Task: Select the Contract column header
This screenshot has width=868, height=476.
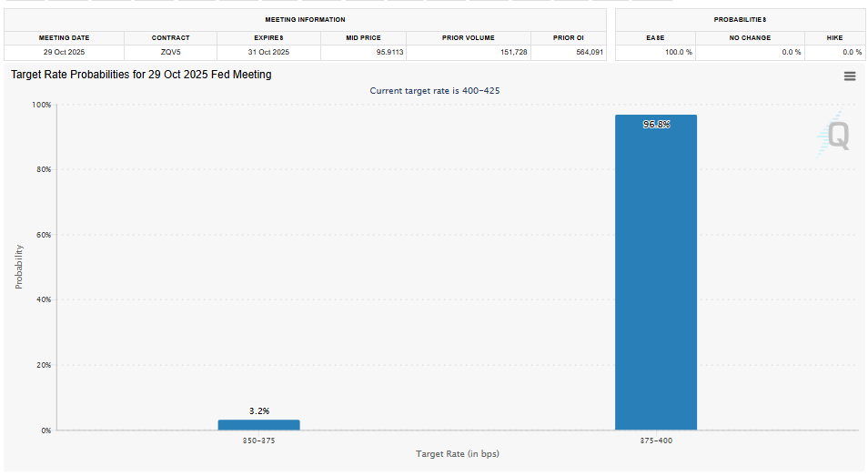Action: tap(170, 37)
